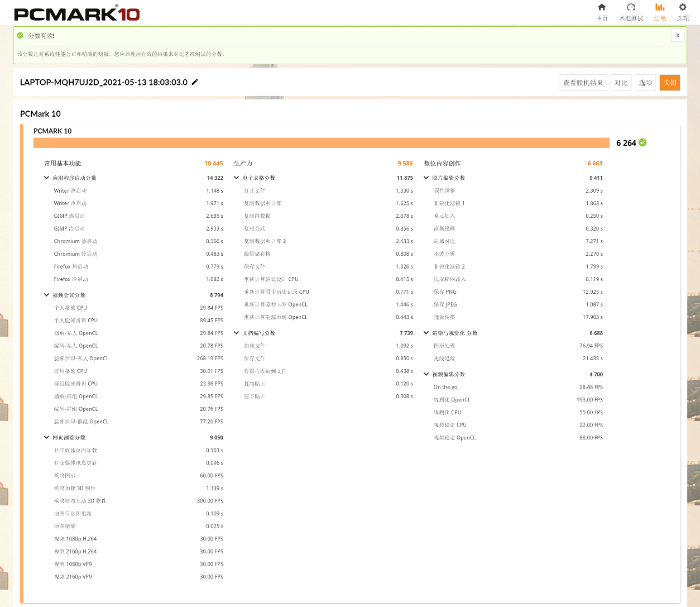Collapse the 文档编写分数 section
700x607 pixels.
(x=236, y=333)
